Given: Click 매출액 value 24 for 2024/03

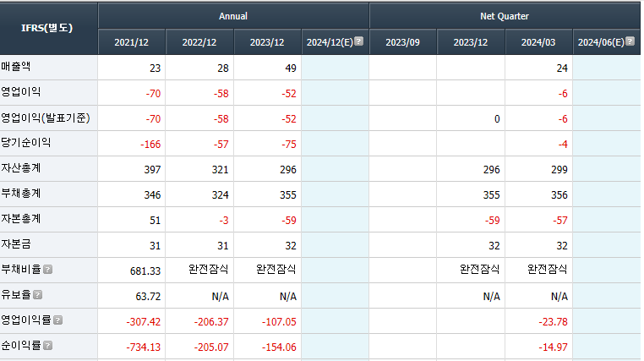Looking at the screenshot, I should (562, 68).
